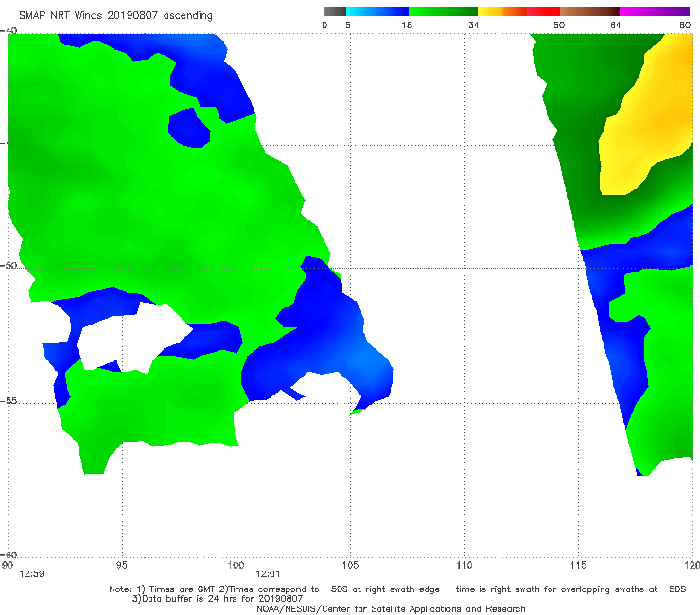This screenshot has width=700, height=615.
Task: Click the note text 'Times are GMT'
Action: click(183, 589)
